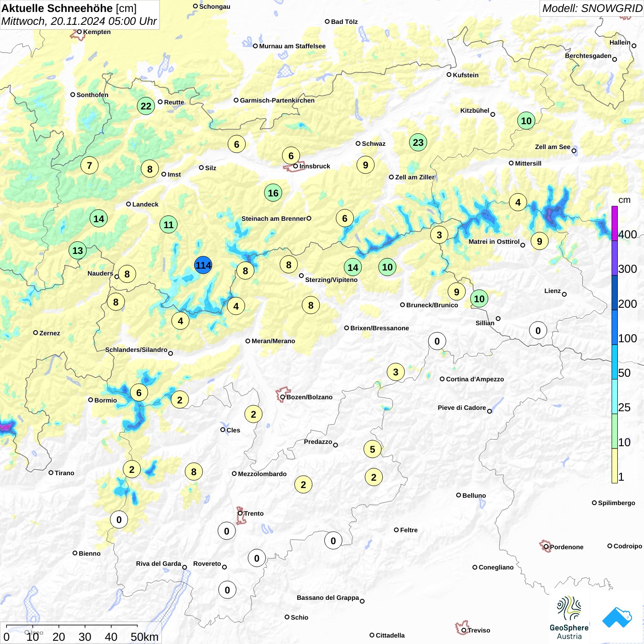Viewport: 644px width, 644px height.
Task: Select the yellow 5 cm marker near Predazzo
Action: click(x=373, y=449)
